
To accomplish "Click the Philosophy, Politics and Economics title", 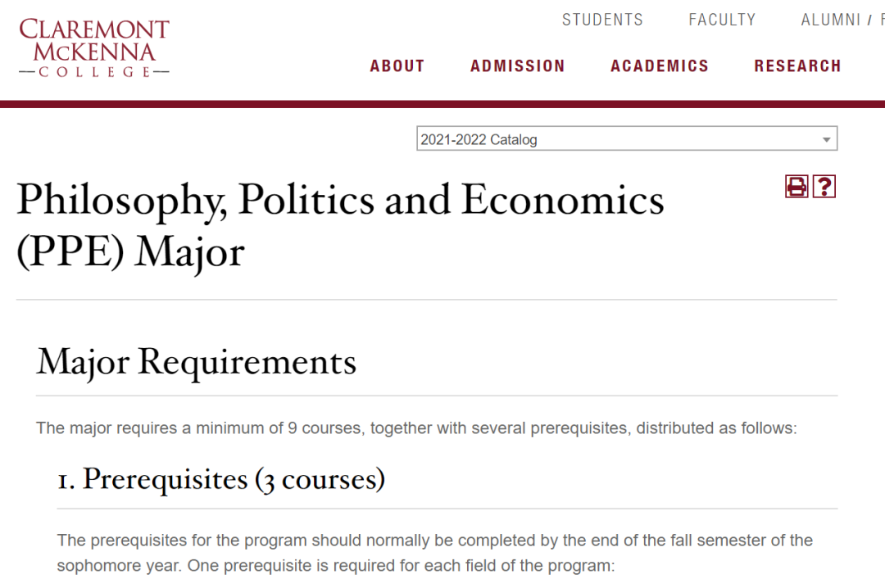I will [x=340, y=200].
